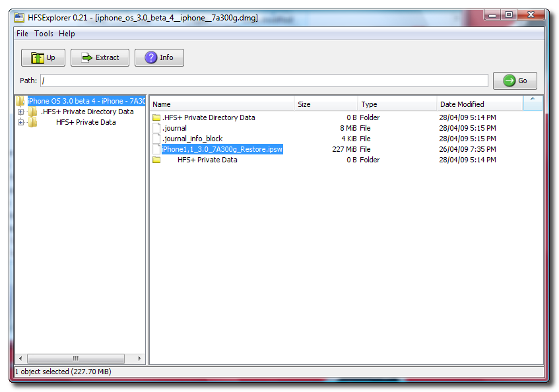Click folder icon of .HFS+ Private Directory Data row
This screenshot has width=559, height=392.
(156, 117)
